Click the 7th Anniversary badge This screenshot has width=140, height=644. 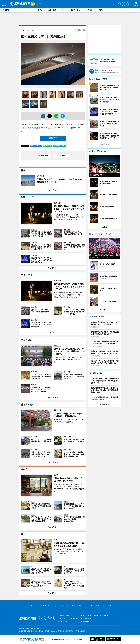(x=37, y=4)
